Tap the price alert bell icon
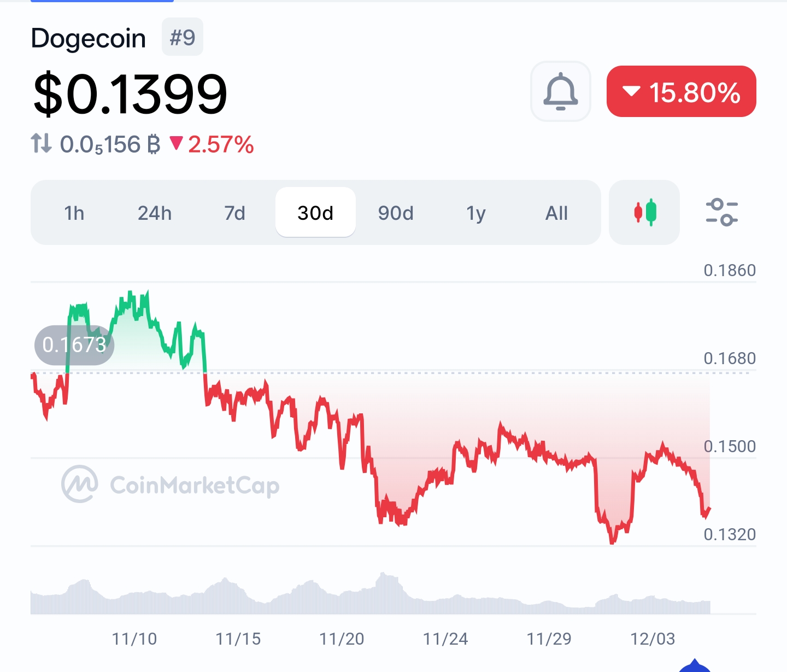The height and width of the screenshot is (672, 787). (x=560, y=91)
